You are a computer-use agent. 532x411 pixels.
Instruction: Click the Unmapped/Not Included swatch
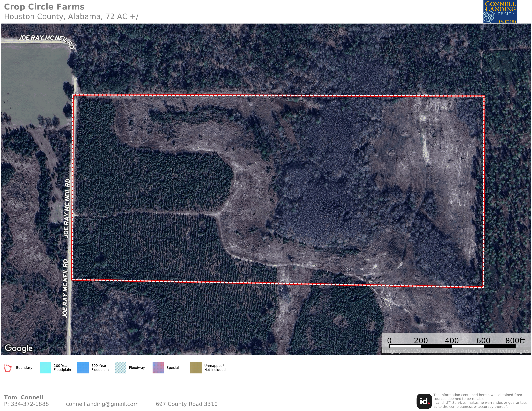click(x=196, y=368)
